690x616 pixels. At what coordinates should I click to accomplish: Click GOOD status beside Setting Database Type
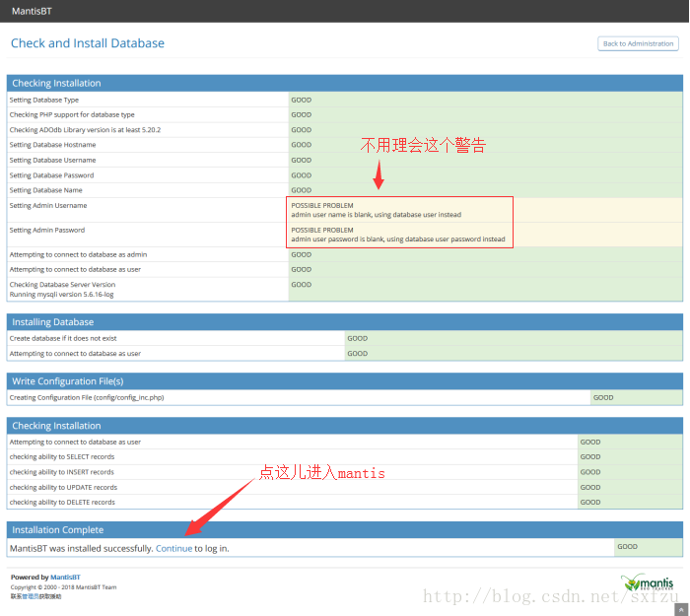coord(301,100)
